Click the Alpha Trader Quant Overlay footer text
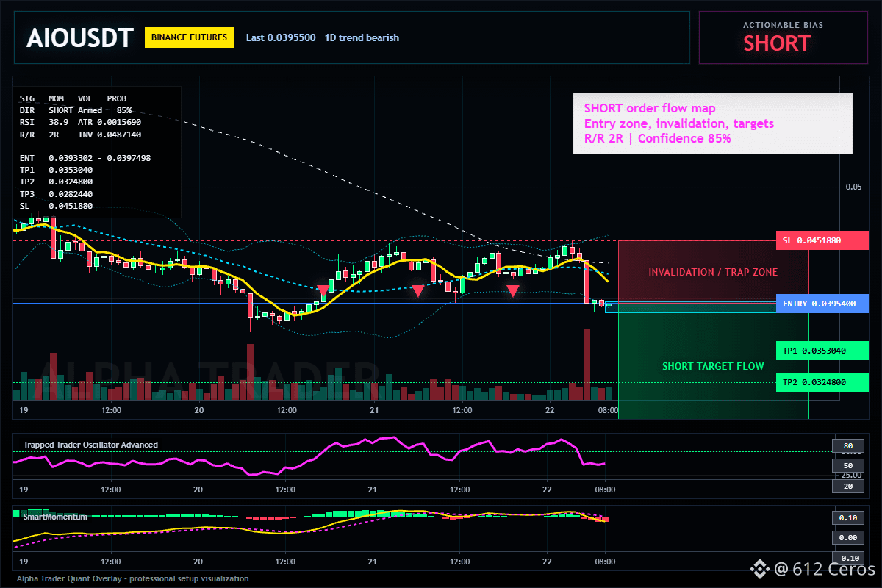 [x=133, y=578]
